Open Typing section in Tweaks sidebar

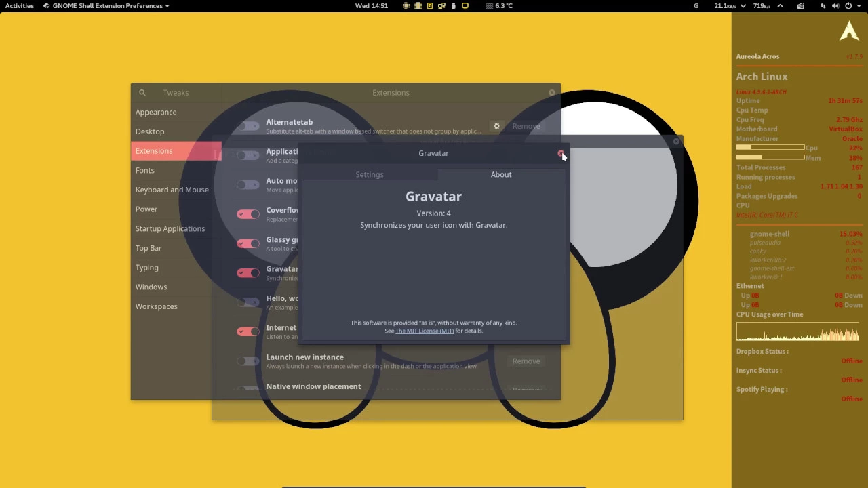[x=176, y=268]
